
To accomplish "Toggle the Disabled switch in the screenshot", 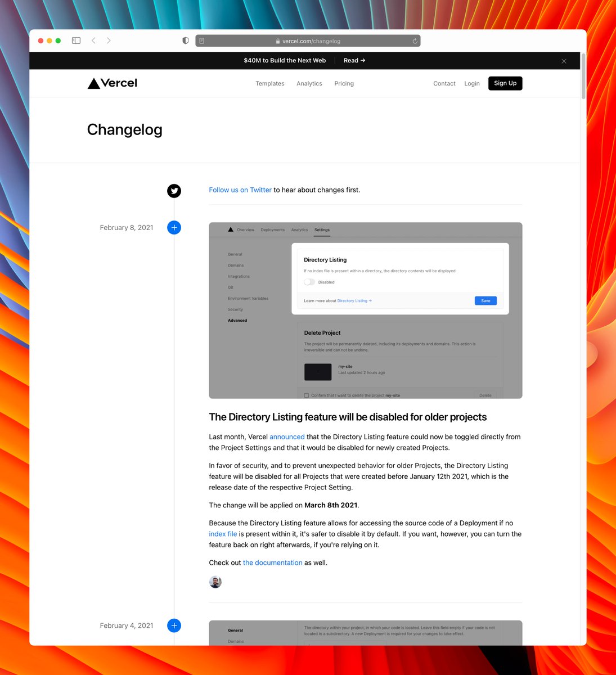I will [x=309, y=282].
